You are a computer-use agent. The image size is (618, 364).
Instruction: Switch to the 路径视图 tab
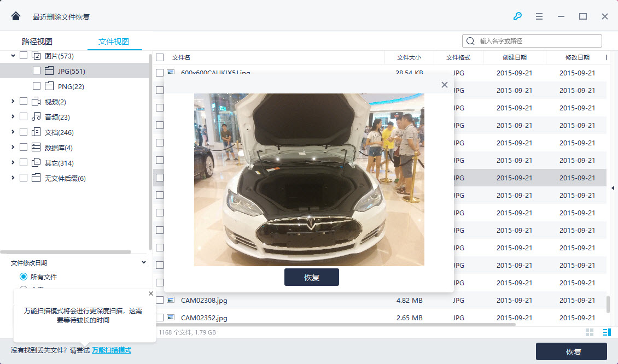pos(37,42)
